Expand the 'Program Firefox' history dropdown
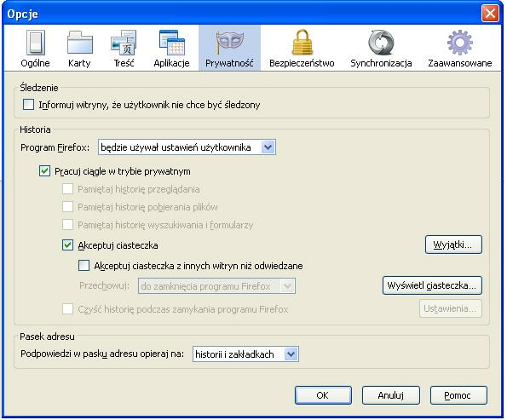 click(187, 147)
